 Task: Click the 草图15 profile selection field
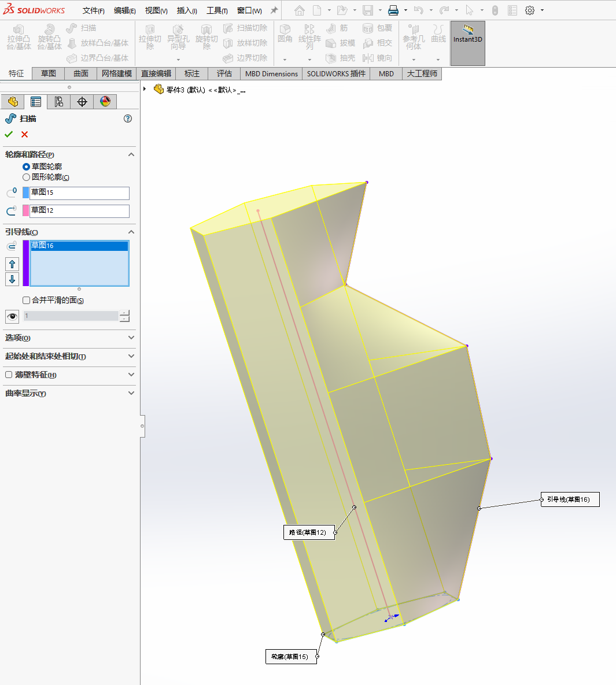pos(79,192)
